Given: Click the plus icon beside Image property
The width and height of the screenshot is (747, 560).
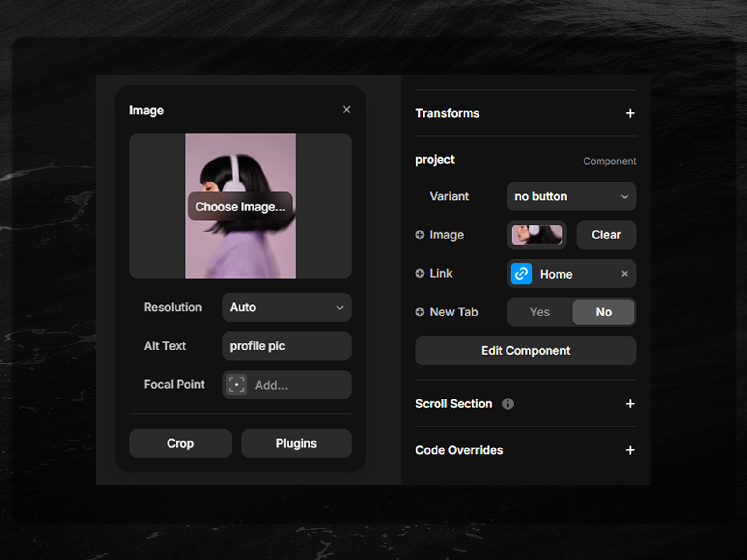Looking at the screenshot, I should pos(420,235).
